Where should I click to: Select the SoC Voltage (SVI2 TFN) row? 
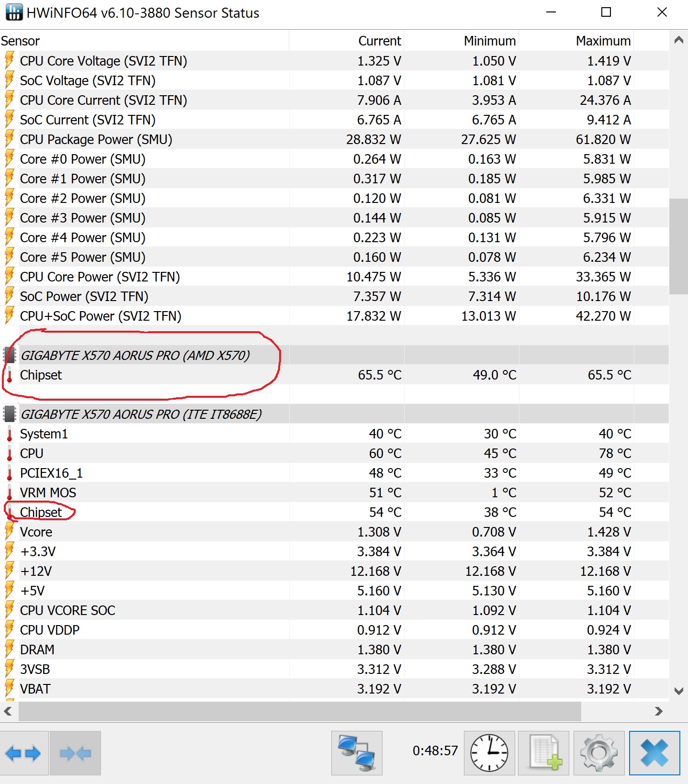[x=334, y=80]
